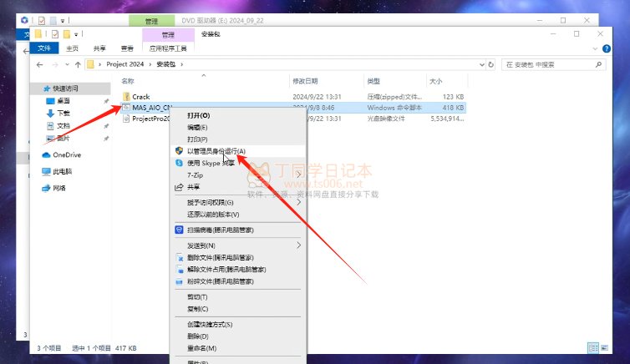Click the Manage (管理) contextual tab
The image size is (630, 364).
168,35
